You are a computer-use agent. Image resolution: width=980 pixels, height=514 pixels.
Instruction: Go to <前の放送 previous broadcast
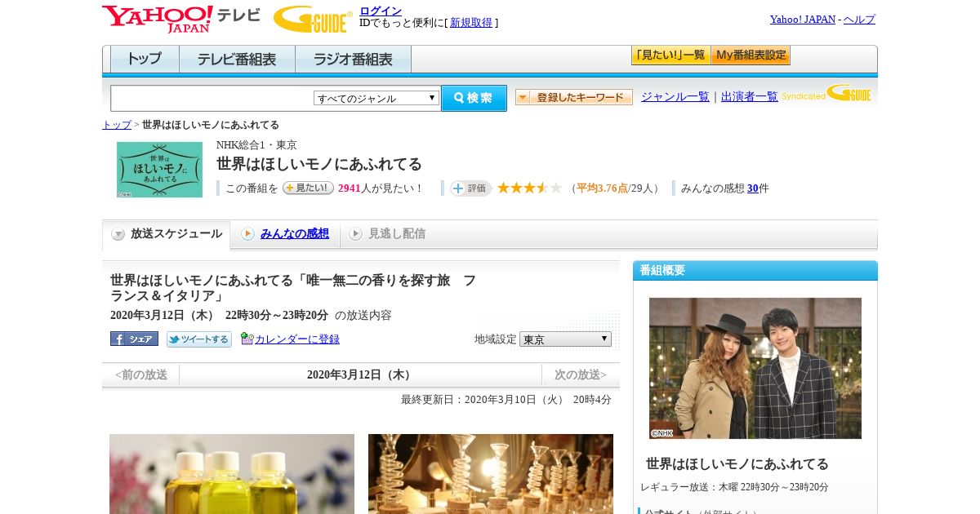[x=141, y=374]
